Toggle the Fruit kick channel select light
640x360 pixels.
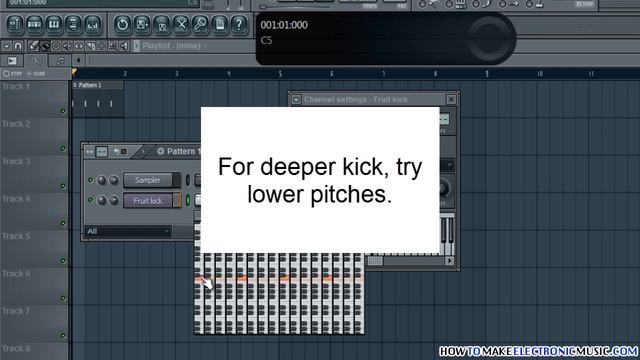tap(188, 200)
